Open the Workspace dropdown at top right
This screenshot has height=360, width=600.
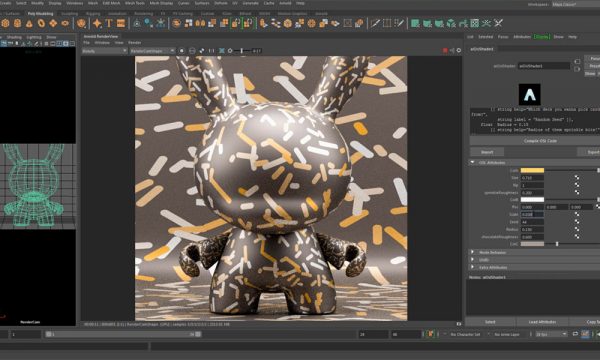point(576,4)
